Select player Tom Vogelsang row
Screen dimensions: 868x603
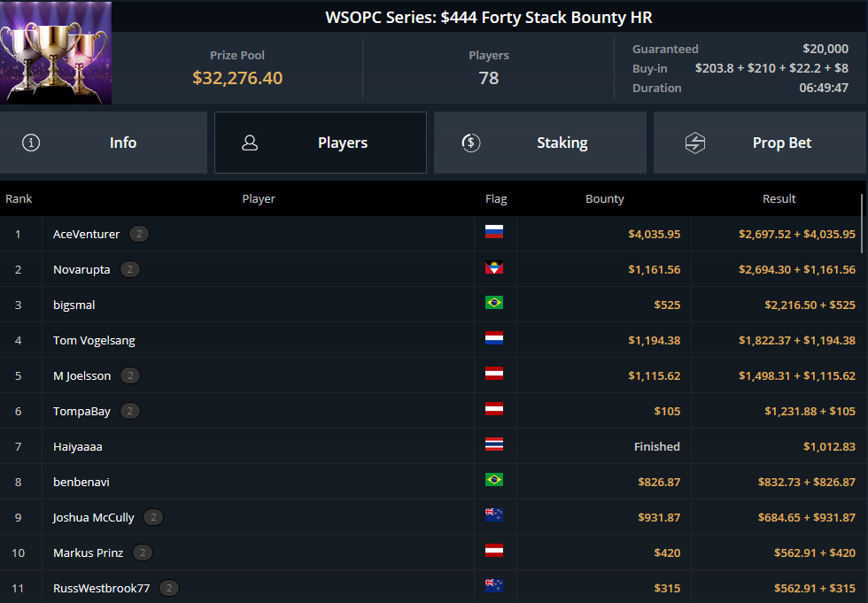tap(434, 340)
